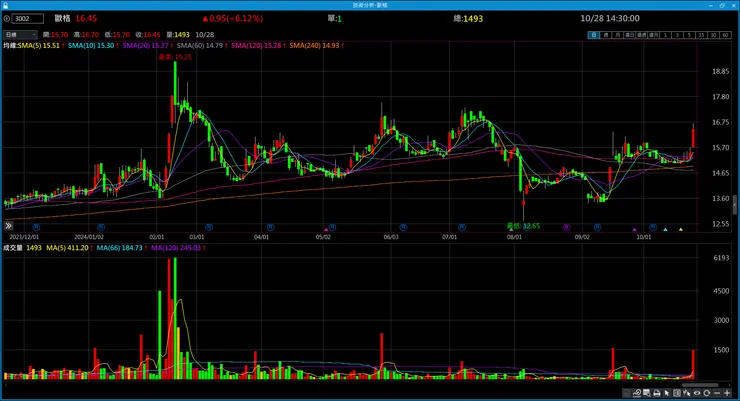Zoom out chart with minus icon
The height and width of the screenshot is (401, 740).
[717, 393]
